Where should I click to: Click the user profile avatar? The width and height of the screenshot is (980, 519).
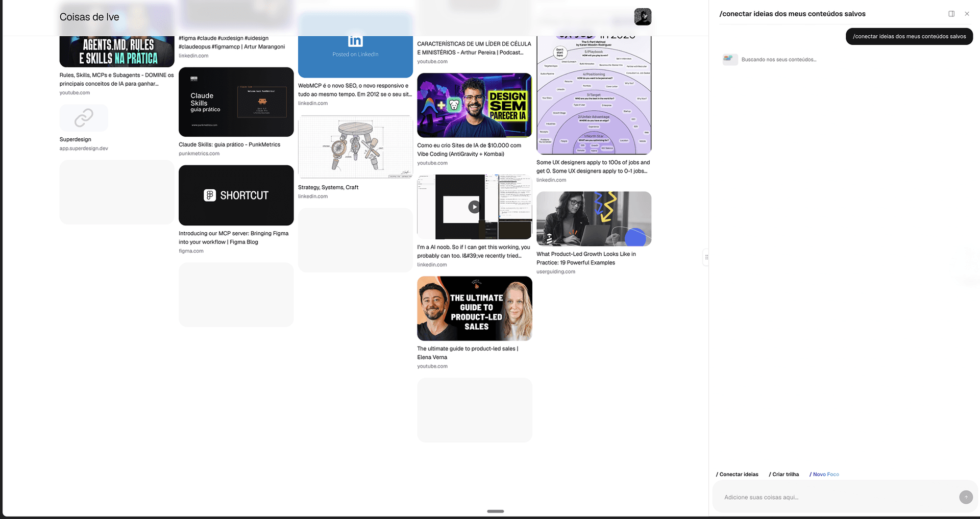tap(642, 17)
